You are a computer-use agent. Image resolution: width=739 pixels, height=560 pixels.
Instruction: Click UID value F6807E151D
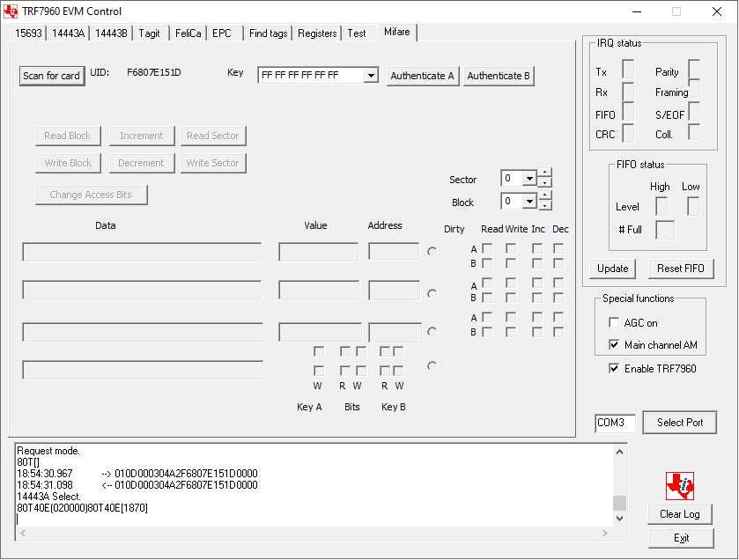point(153,72)
